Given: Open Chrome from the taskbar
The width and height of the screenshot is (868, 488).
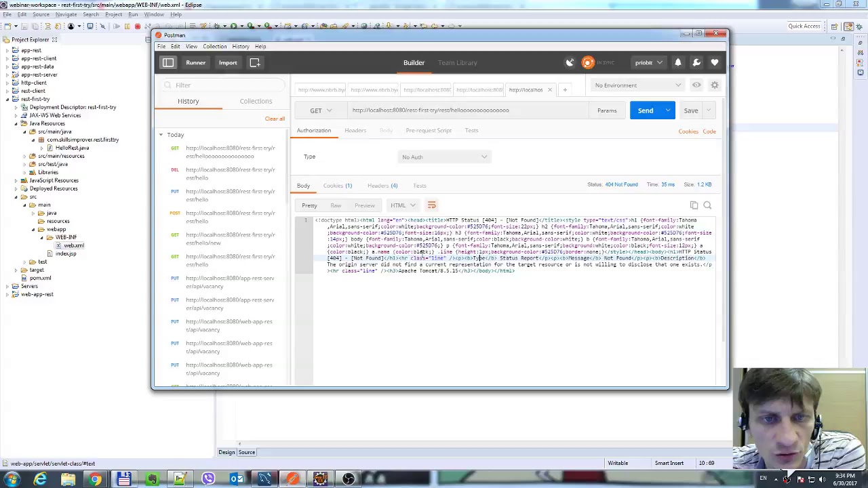Looking at the screenshot, I should 96,479.
